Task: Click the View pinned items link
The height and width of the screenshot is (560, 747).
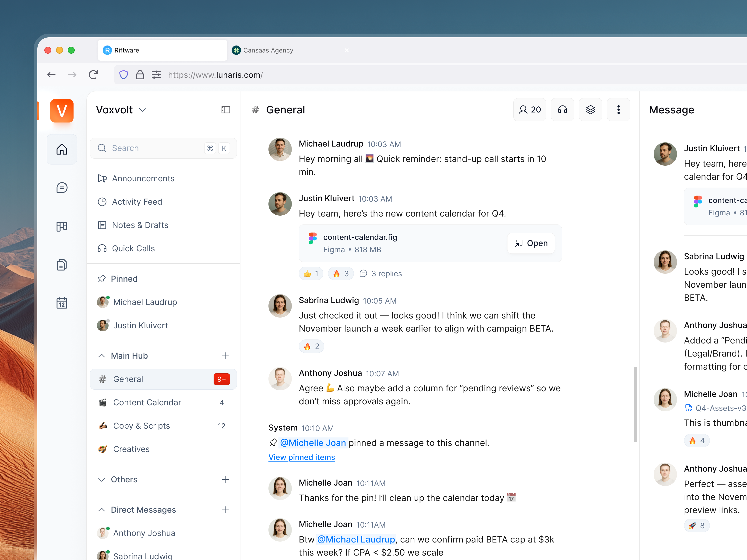Action: pos(301,457)
